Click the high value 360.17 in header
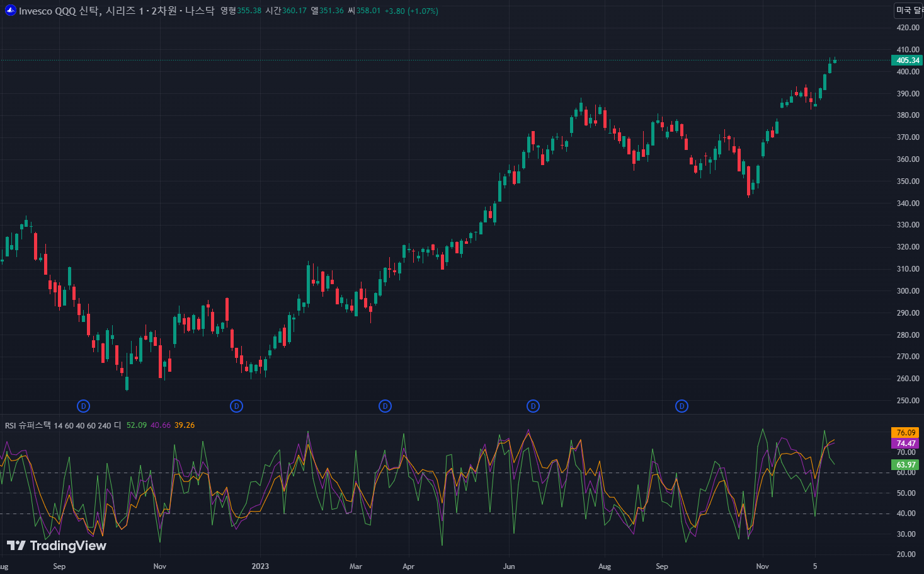The width and height of the screenshot is (924, 574). pos(295,11)
